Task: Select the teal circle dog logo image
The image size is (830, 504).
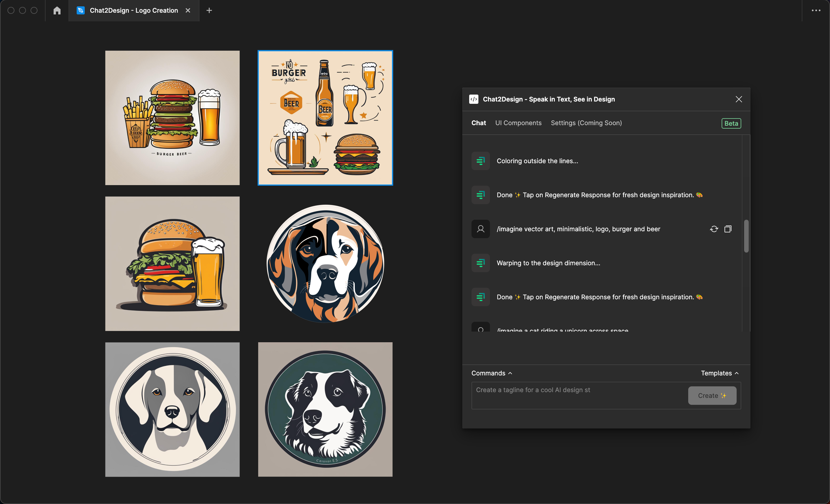Action: [x=325, y=409]
